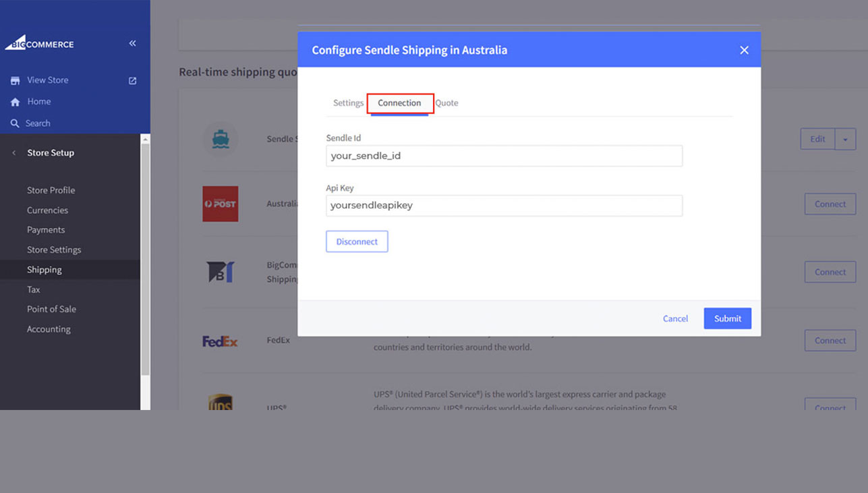Click the View Store storefront icon
The width and height of the screenshot is (868, 493).
pos(15,80)
